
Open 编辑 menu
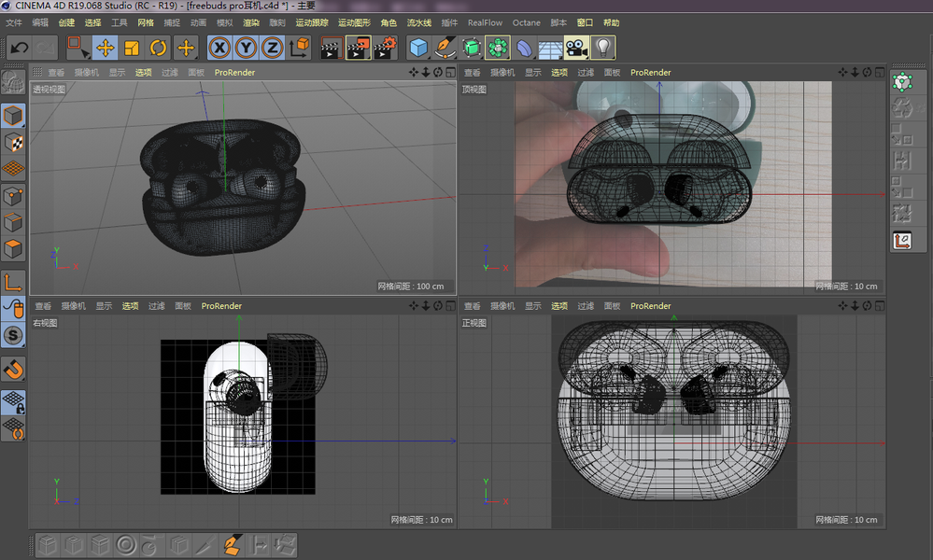(x=40, y=22)
